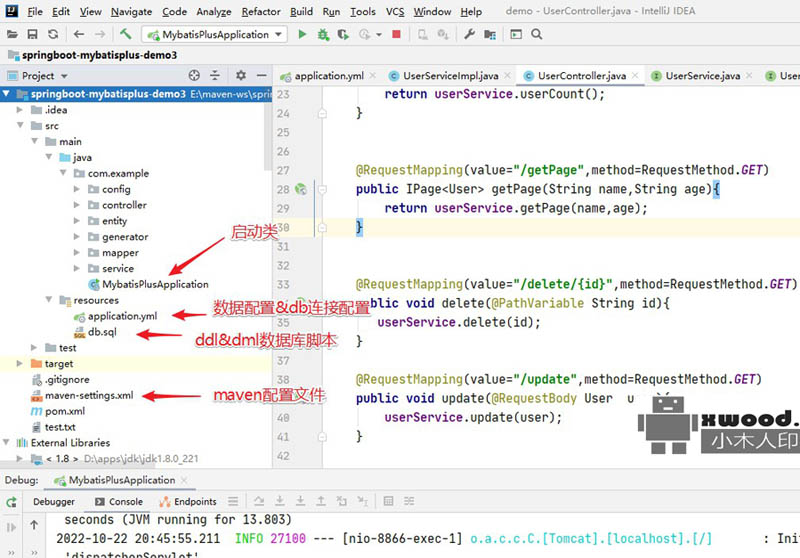Click the Back navigation arrow

pyautogui.click(x=79, y=34)
